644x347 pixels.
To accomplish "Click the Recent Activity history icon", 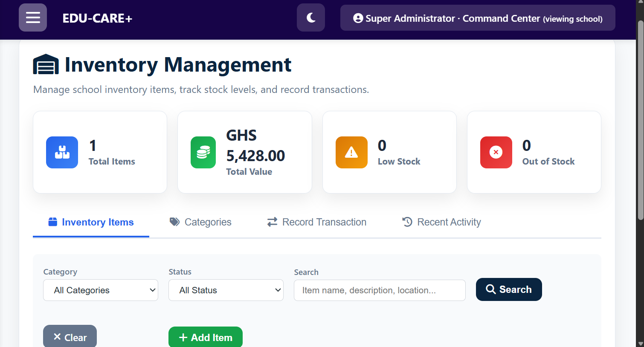I will tap(407, 222).
